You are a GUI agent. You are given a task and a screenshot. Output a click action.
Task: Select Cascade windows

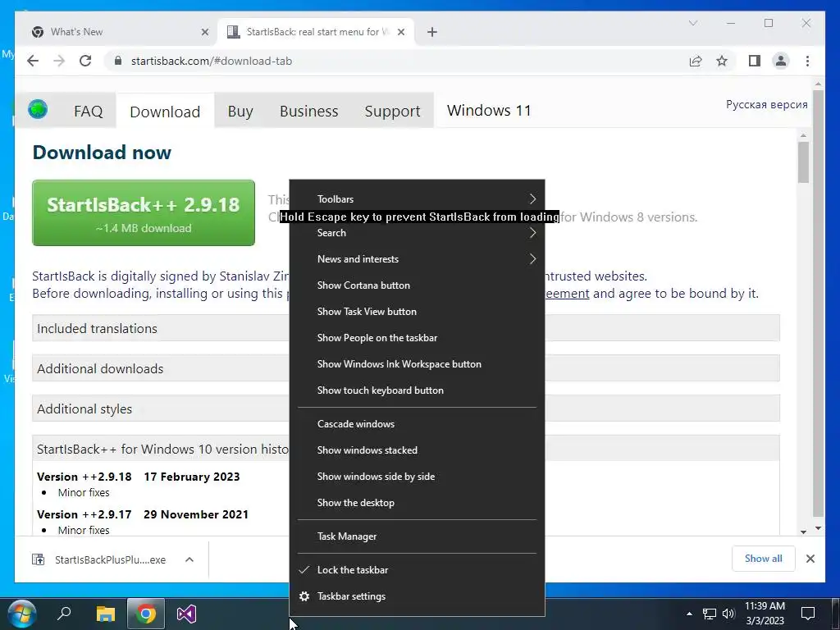tap(417, 424)
